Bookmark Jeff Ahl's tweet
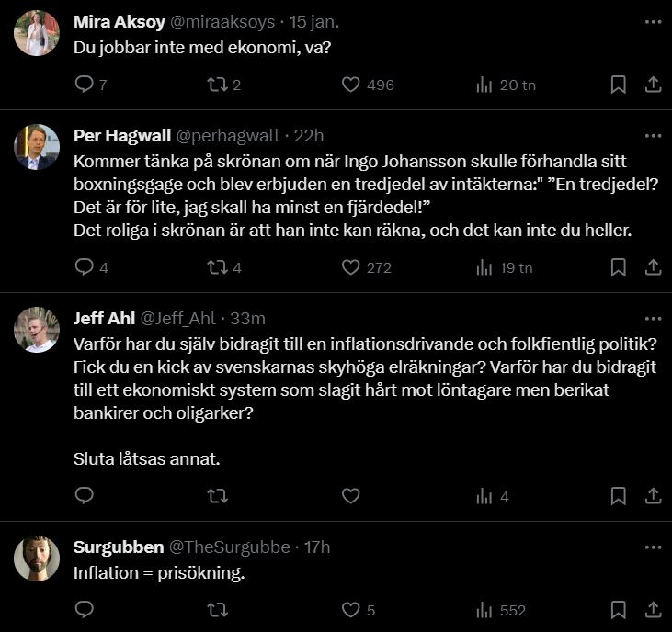Screen dimensions: 672x632 click(x=619, y=496)
